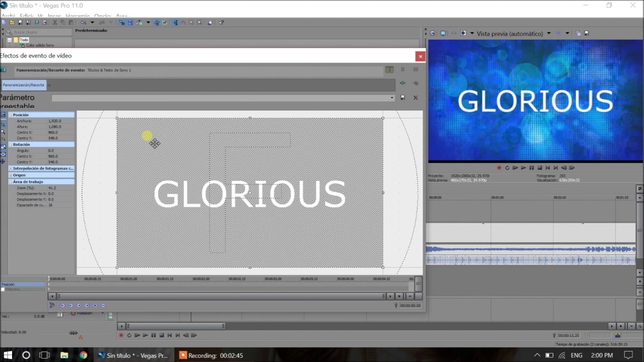This screenshot has height=362, width=644.
Task: Select the Zoom magnifier tool in crop sidebar
Action: pos(3,131)
